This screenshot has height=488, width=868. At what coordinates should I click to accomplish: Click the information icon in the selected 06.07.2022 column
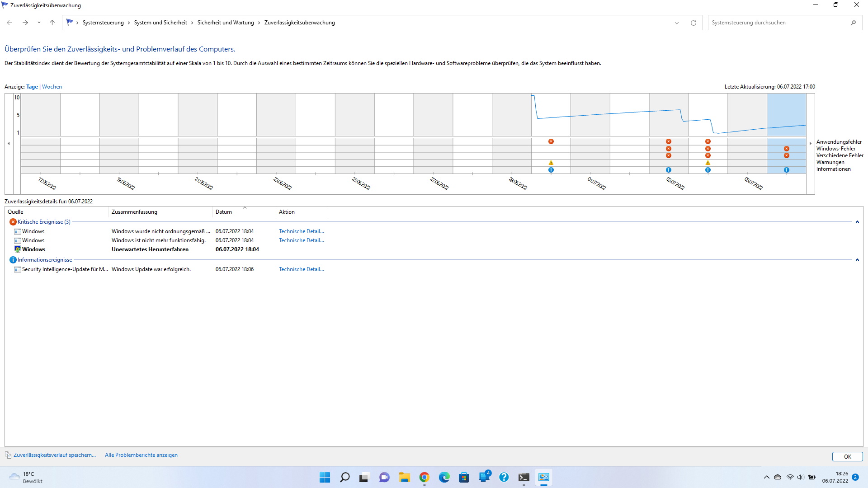[786, 170]
